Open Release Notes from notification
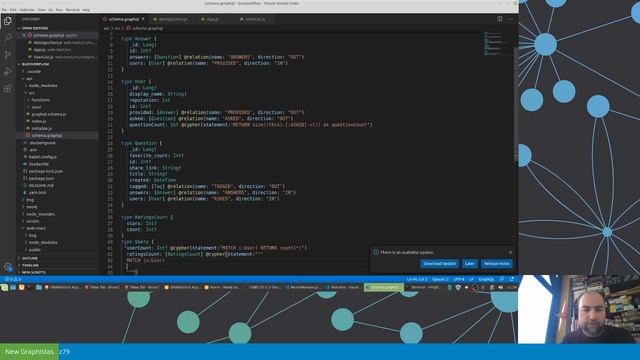Screen dimensions: 640x360 497,264
